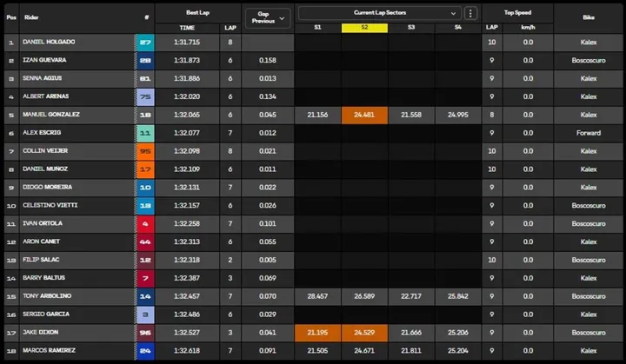Viewport: 626px width, 364px height.
Task: Click Daniel Holgado's number 27 badge
Action: pyautogui.click(x=145, y=43)
